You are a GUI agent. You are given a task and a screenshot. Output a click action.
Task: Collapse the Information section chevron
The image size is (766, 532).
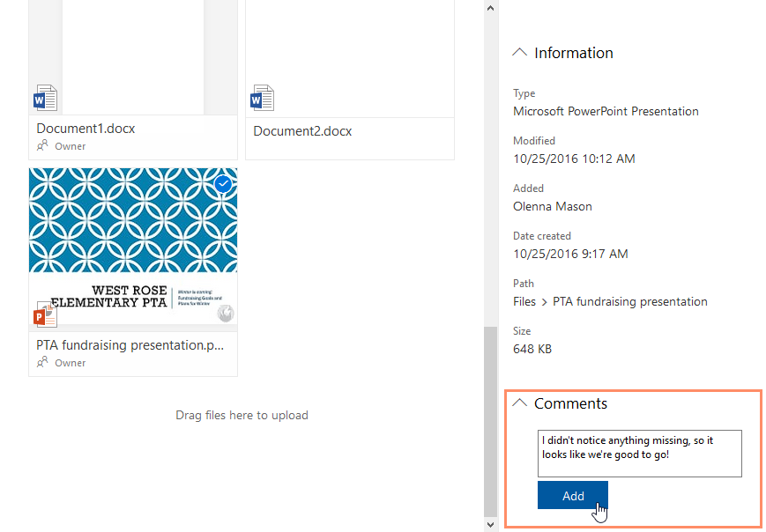tap(520, 53)
